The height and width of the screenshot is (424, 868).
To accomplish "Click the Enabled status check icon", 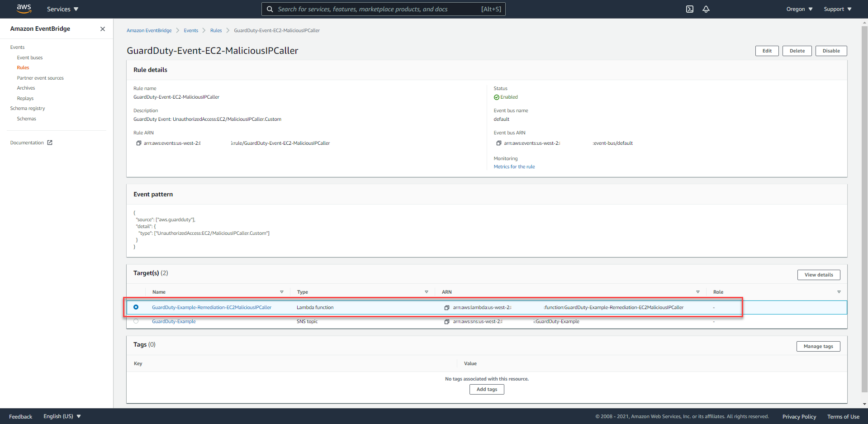I will tap(497, 97).
